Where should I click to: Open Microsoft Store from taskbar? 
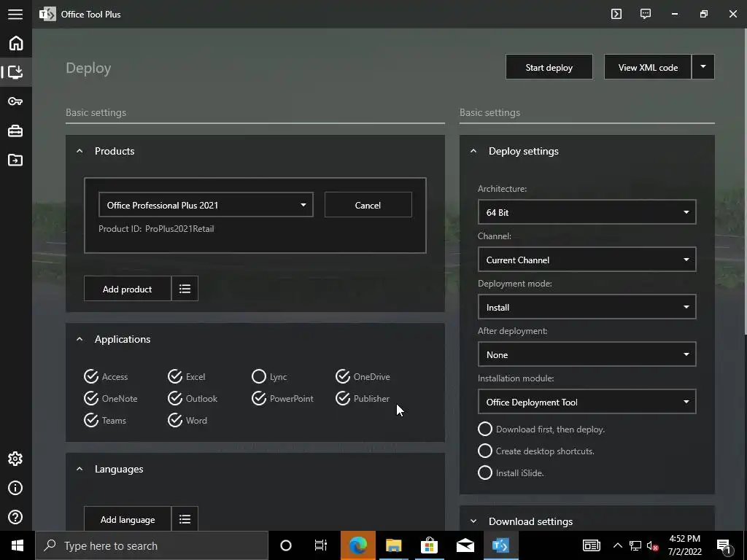(429, 545)
